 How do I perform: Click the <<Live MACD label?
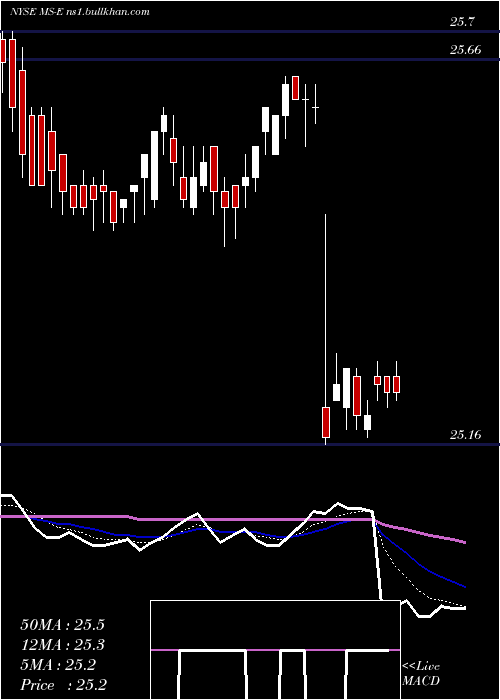pos(421,673)
